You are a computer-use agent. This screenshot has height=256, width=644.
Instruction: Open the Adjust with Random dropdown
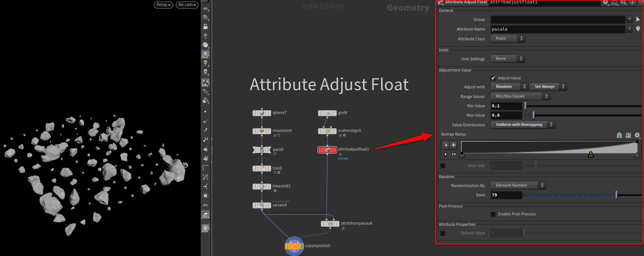click(509, 86)
